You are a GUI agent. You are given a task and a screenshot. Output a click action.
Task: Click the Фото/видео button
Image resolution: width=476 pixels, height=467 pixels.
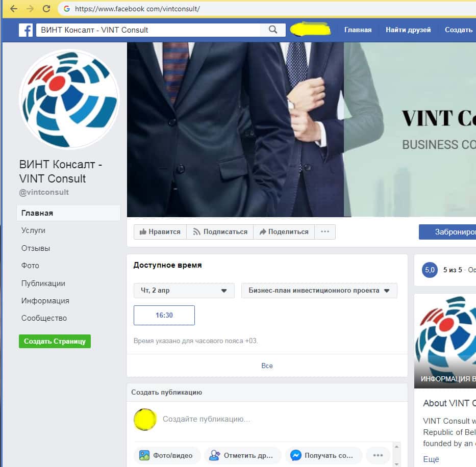167,455
